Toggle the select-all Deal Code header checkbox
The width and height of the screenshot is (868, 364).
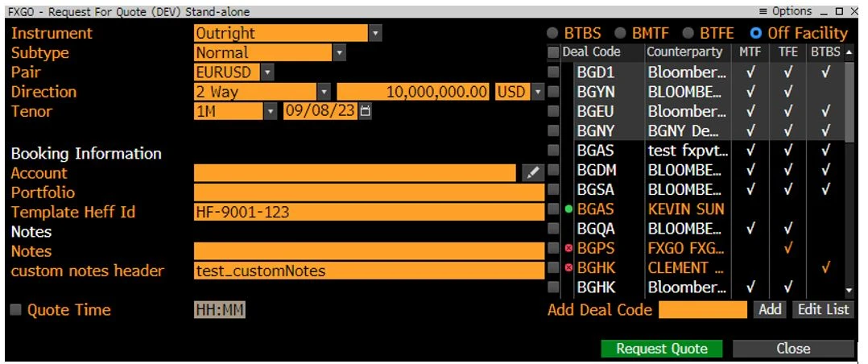click(x=553, y=52)
